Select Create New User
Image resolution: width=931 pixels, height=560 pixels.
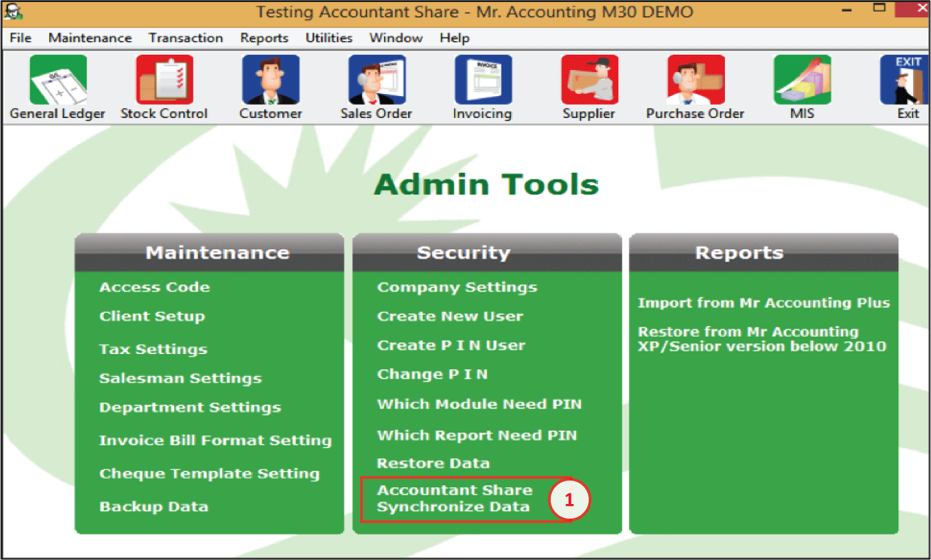(450, 316)
